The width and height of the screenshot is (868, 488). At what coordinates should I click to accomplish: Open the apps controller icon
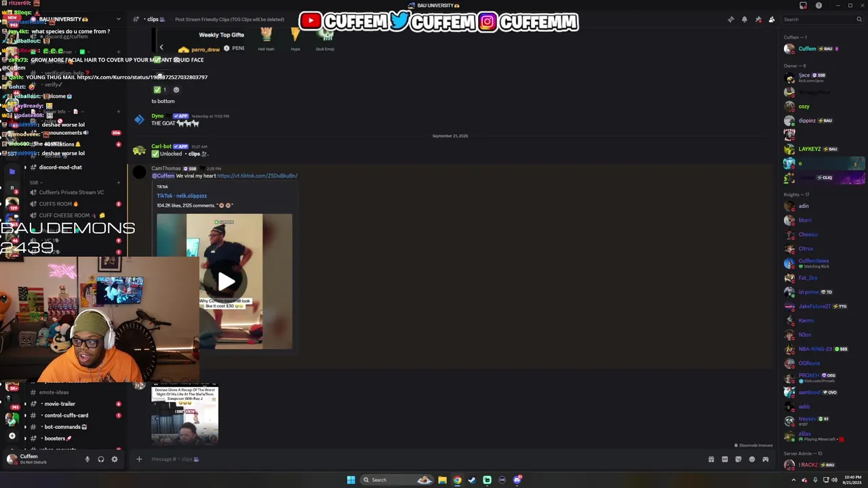click(x=766, y=460)
